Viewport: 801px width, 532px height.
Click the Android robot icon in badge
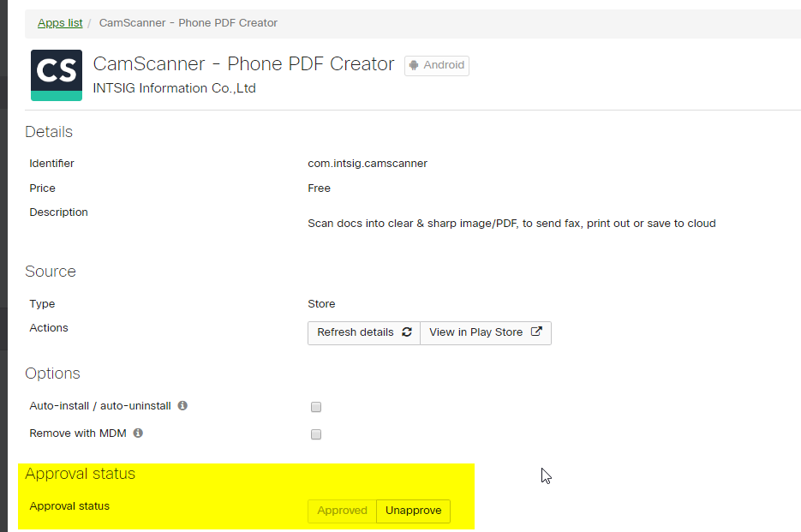(x=415, y=65)
